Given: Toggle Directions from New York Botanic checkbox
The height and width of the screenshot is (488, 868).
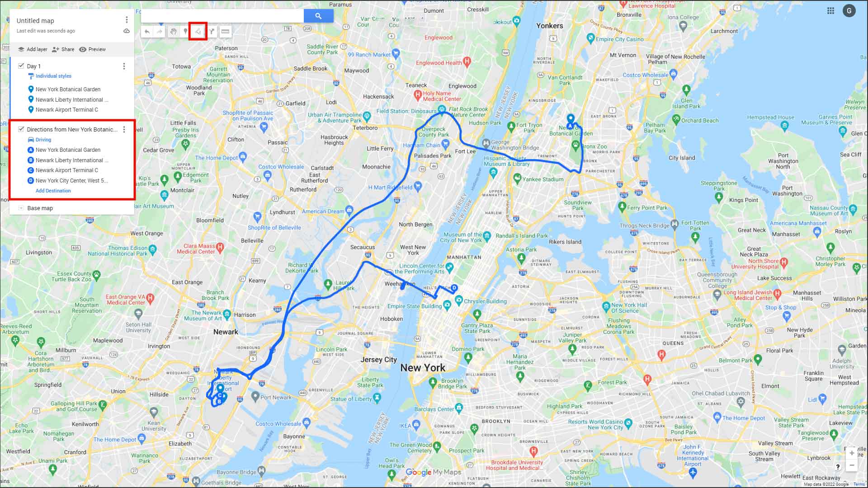Looking at the screenshot, I should pos(21,129).
